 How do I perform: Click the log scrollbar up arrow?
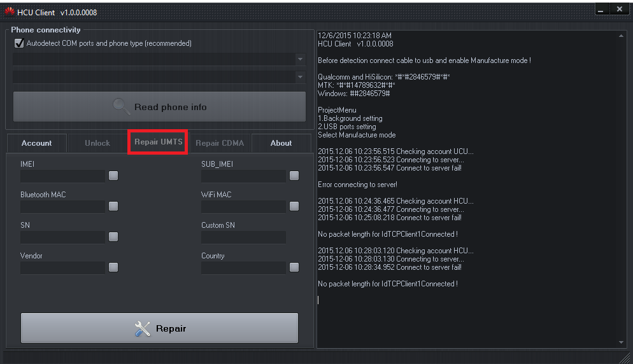click(621, 36)
